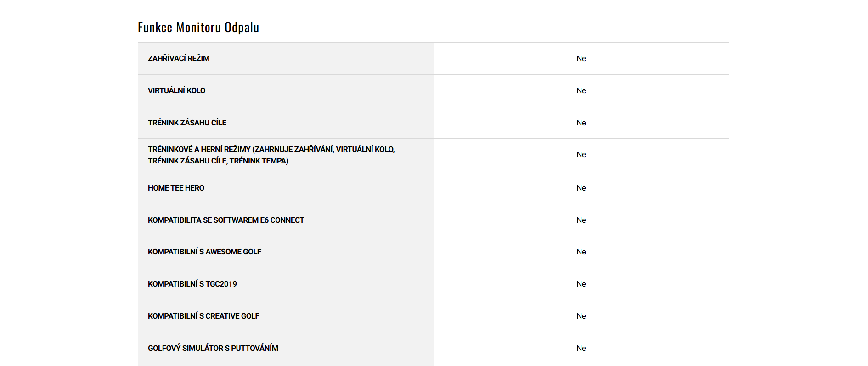Select 'Ne' value in the Awesome Golf row
Viewport: 868px width, 366px height.
pyautogui.click(x=581, y=252)
